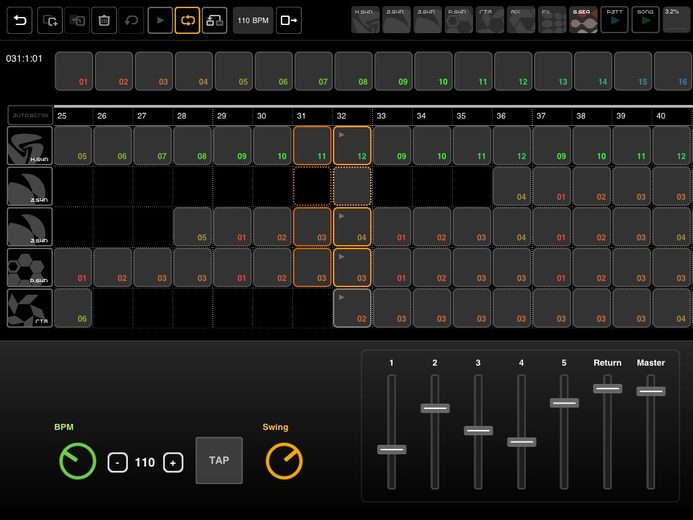The image size is (693, 520).
Task: Increase BPM with the plus button
Action: (x=173, y=463)
